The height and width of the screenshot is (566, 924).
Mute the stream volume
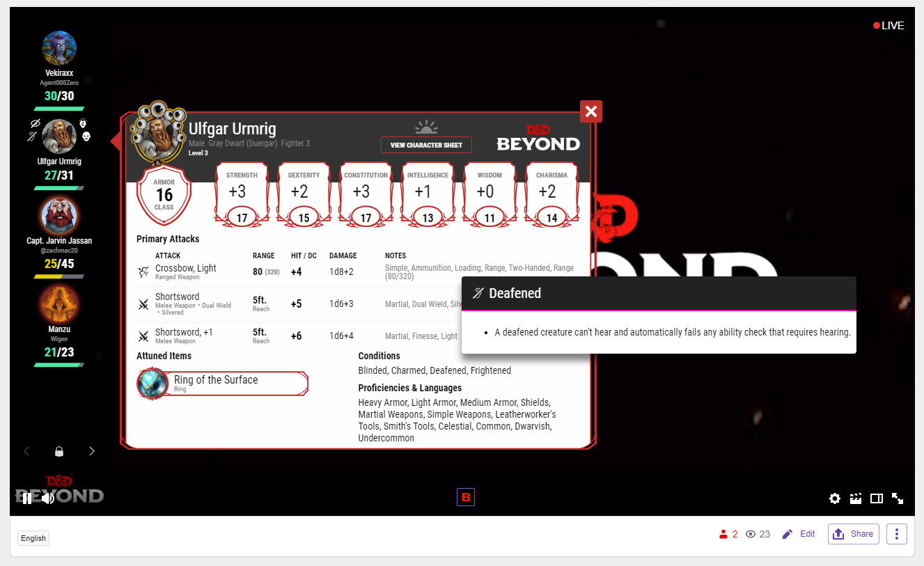(47, 498)
